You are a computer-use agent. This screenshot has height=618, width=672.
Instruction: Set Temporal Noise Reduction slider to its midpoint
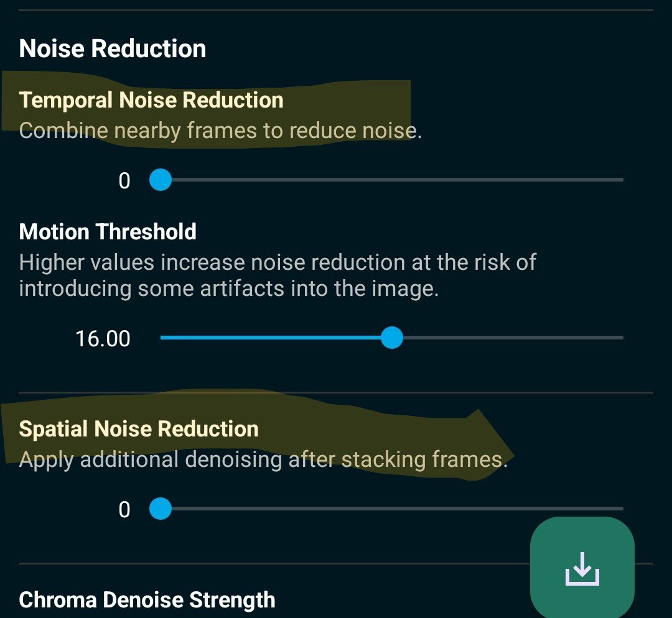click(391, 180)
